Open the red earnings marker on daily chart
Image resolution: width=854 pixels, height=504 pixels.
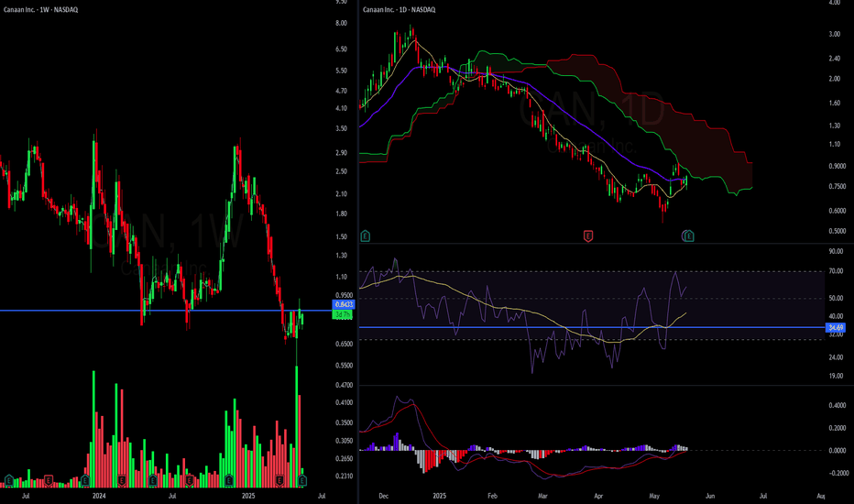[588, 236]
